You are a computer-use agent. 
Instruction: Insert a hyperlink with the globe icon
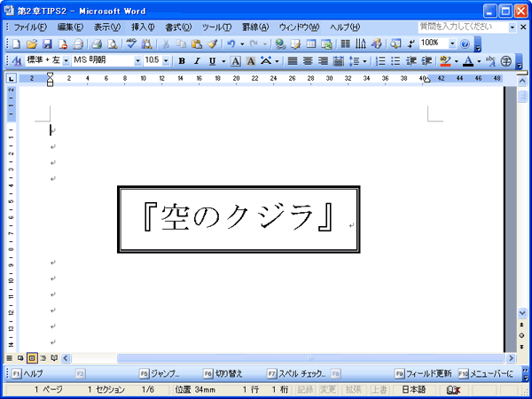click(280, 43)
